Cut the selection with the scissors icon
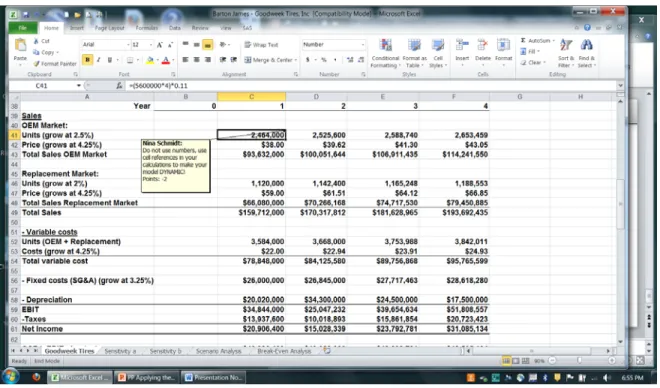660x388 pixels. tap(36, 41)
